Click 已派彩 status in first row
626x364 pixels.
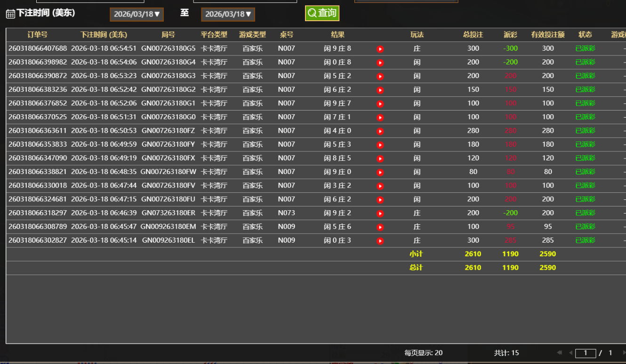coord(585,48)
